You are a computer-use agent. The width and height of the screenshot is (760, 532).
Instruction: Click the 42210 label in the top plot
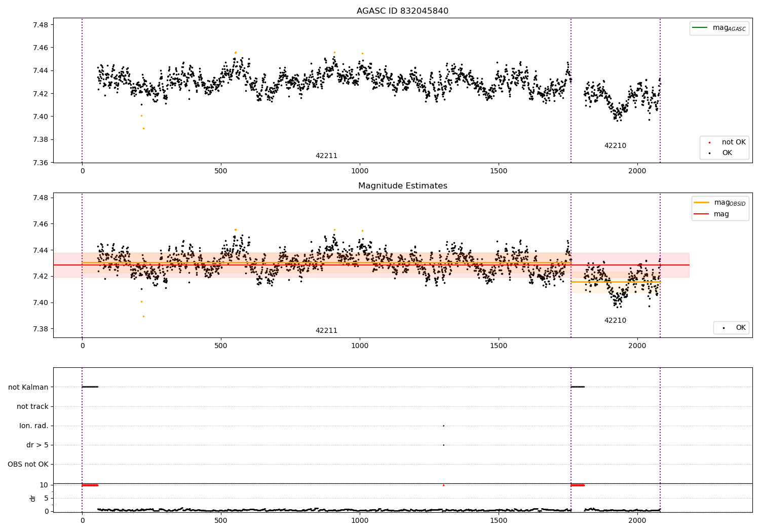[615, 146]
